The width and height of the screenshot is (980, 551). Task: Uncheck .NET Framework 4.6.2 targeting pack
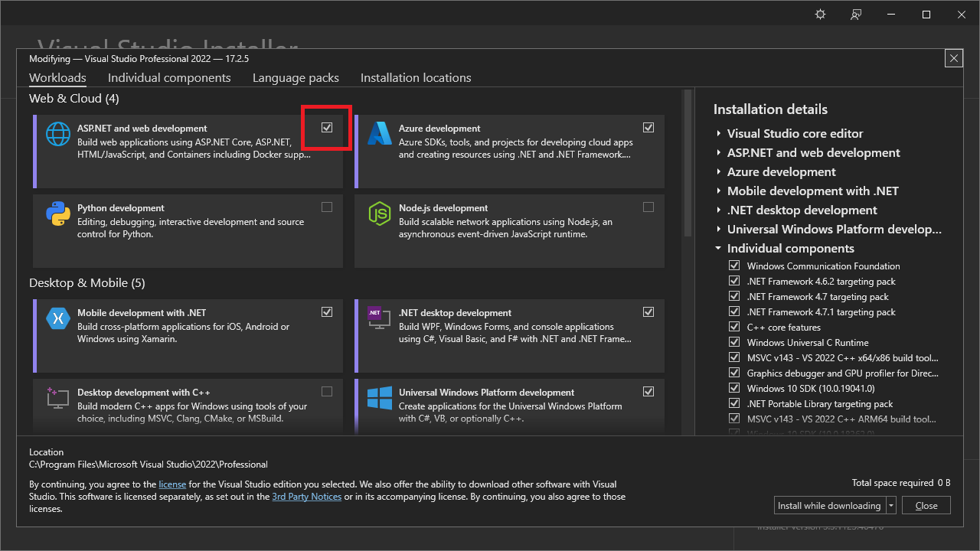coord(734,282)
